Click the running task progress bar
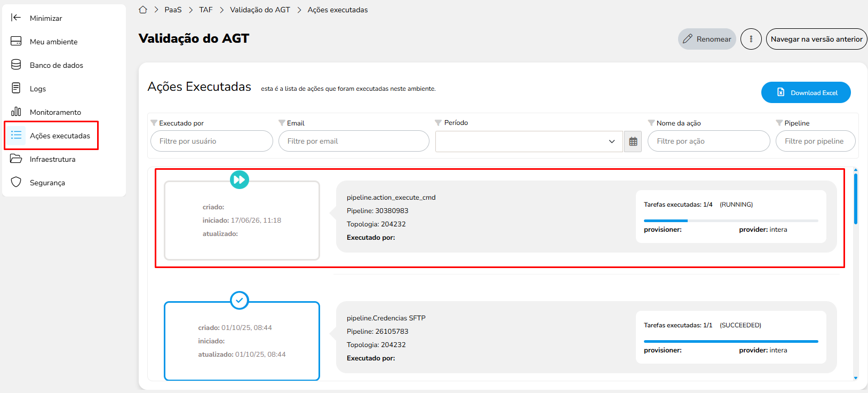This screenshot has height=393, width=868. click(x=731, y=221)
